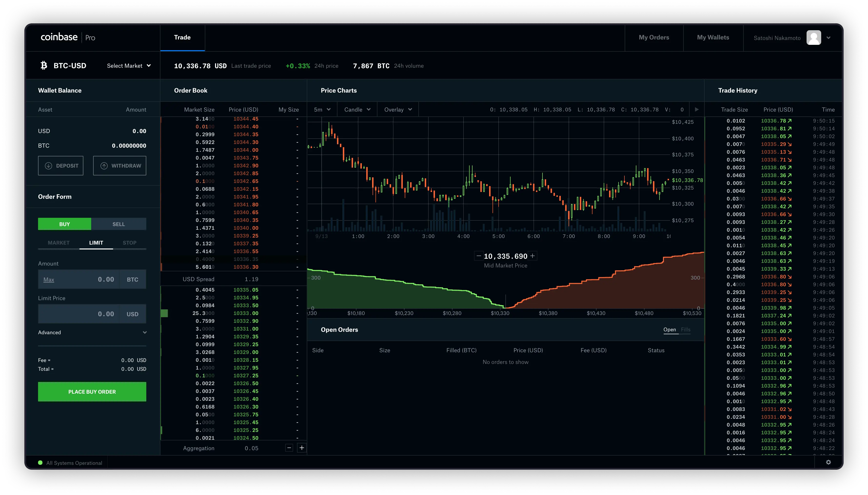Open the Advanced order options expander
Image resolution: width=868 pixels, height=495 pixels.
(92, 332)
